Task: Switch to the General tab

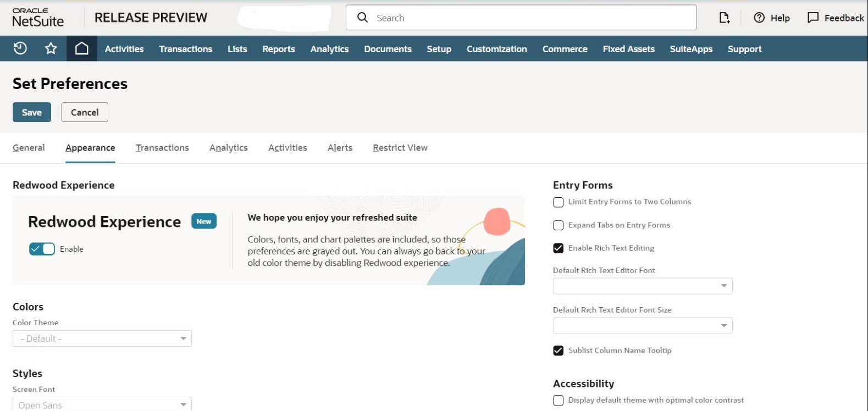Action: tap(29, 148)
